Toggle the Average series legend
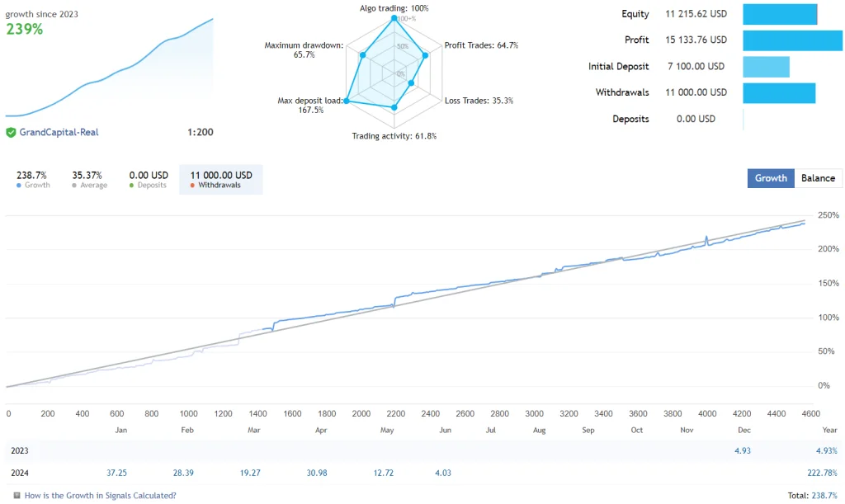This screenshot has width=845, height=504. (x=88, y=179)
